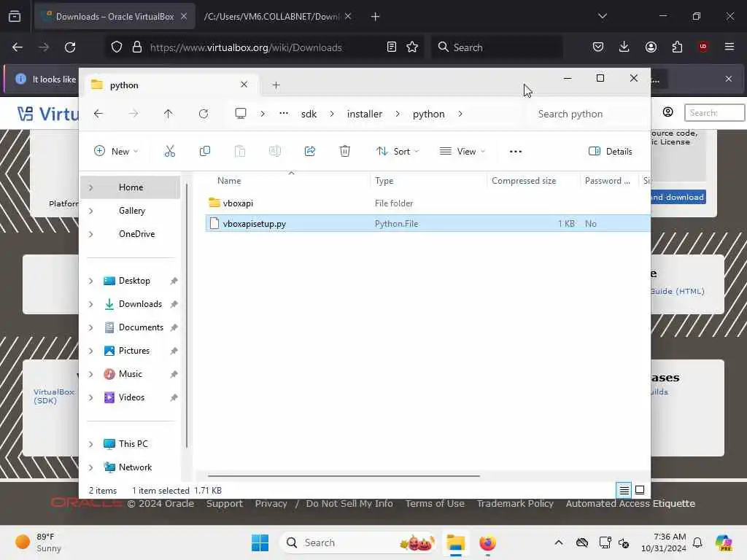Image resolution: width=747 pixels, height=560 pixels.
Task: Open Windows Start menu
Action: coord(260,542)
